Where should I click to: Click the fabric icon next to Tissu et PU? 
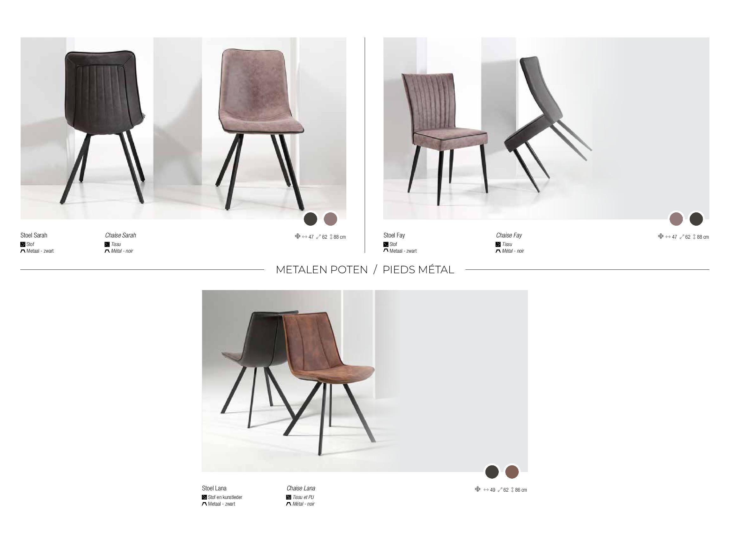click(x=289, y=497)
